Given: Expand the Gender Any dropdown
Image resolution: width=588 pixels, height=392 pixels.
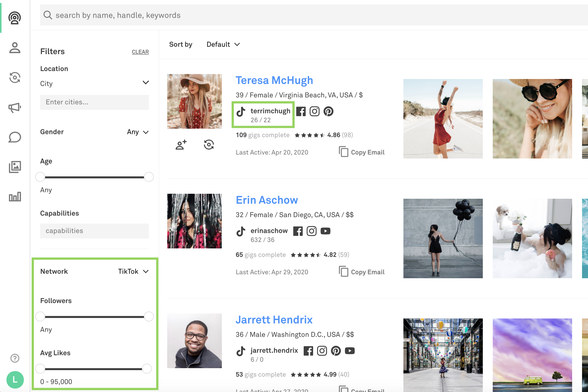Looking at the screenshot, I should 138,132.
